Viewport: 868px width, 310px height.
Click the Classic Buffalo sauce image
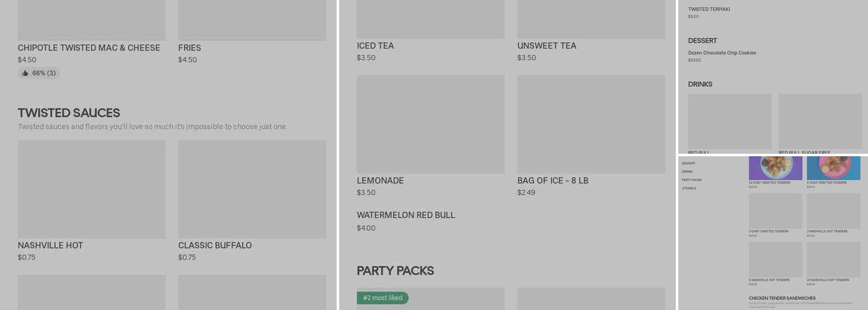pyautogui.click(x=252, y=188)
